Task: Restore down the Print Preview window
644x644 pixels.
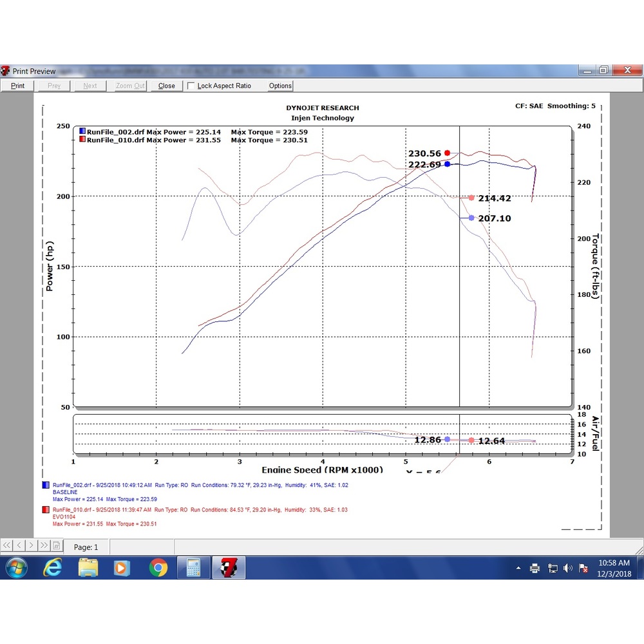Action: click(604, 70)
